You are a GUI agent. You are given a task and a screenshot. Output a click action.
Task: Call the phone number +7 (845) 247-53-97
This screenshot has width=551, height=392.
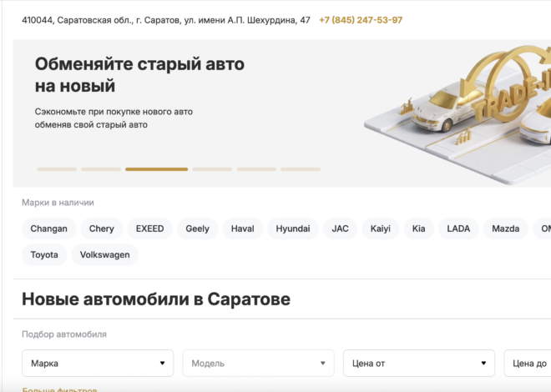pyautogui.click(x=361, y=20)
